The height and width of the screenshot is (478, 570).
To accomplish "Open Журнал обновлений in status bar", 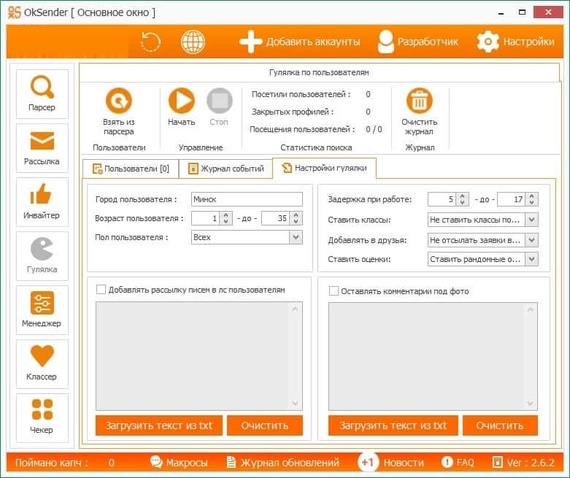I will tap(283, 462).
